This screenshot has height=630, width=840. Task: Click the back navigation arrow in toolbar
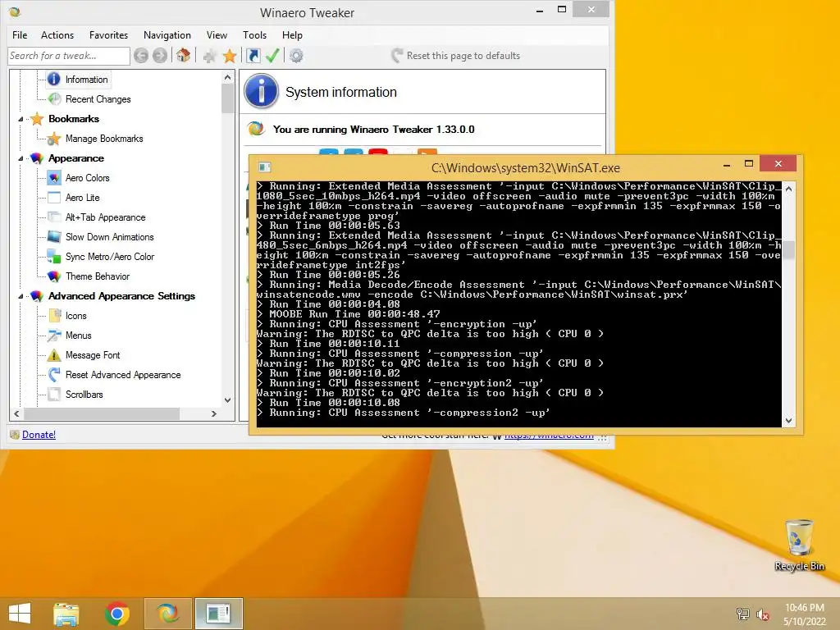tap(141, 56)
